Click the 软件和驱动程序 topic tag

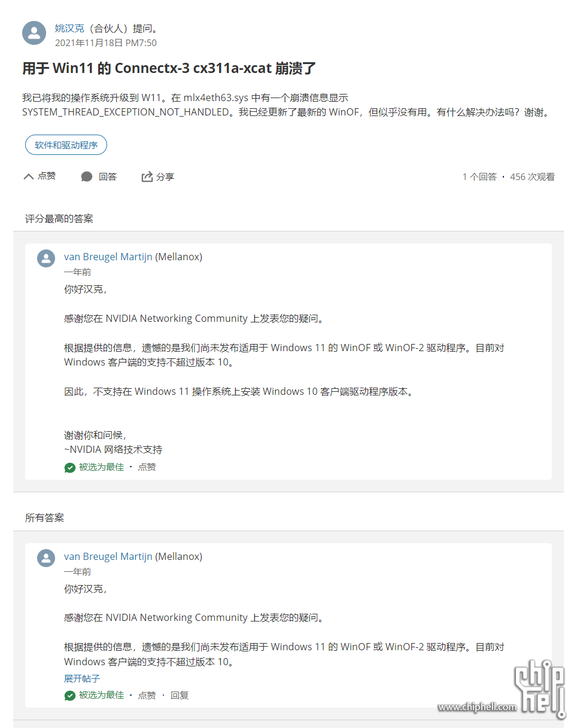point(66,145)
